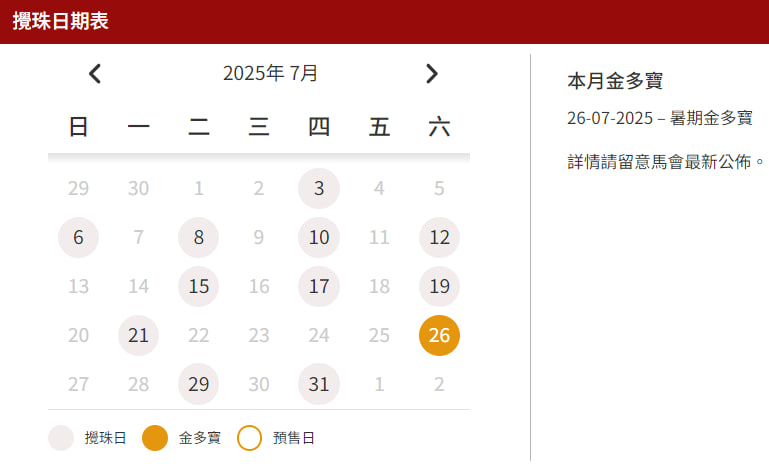Select the orange 26 金多寶 date
Viewport: 769px width, 464px height.
click(439, 336)
